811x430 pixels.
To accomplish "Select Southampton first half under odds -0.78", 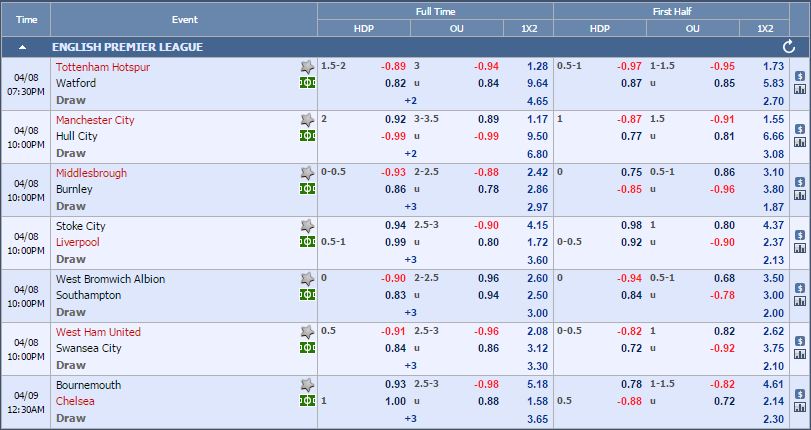I will click(722, 295).
